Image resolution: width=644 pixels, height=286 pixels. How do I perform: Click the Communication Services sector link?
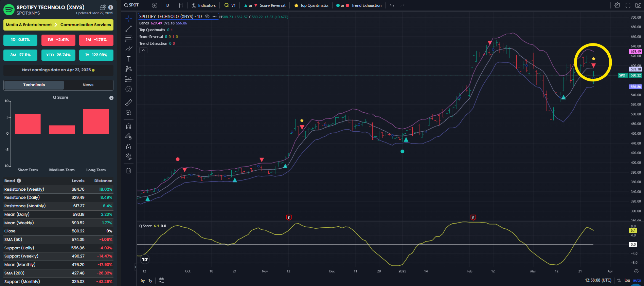pyautogui.click(x=86, y=25)
